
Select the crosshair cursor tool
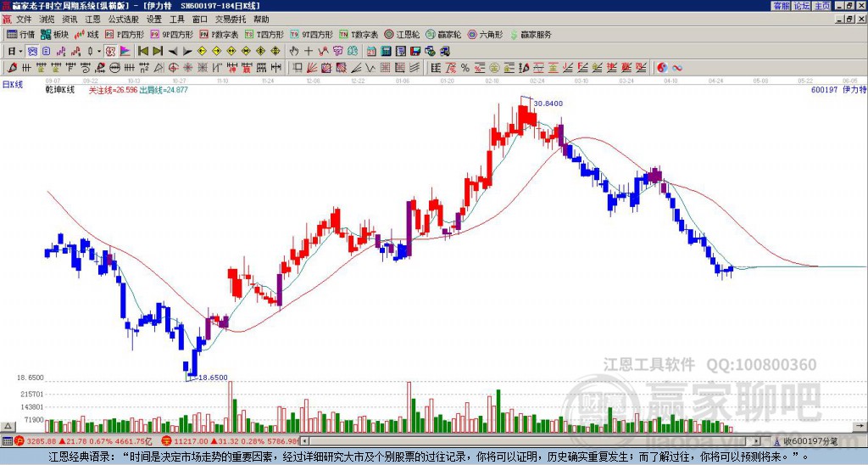tap(309, 52)
